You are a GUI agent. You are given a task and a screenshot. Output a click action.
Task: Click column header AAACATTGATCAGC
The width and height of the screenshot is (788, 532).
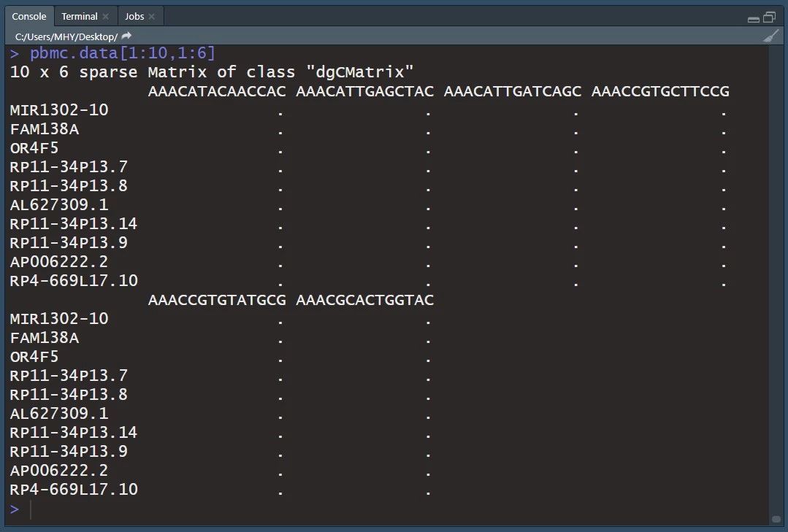513,91
